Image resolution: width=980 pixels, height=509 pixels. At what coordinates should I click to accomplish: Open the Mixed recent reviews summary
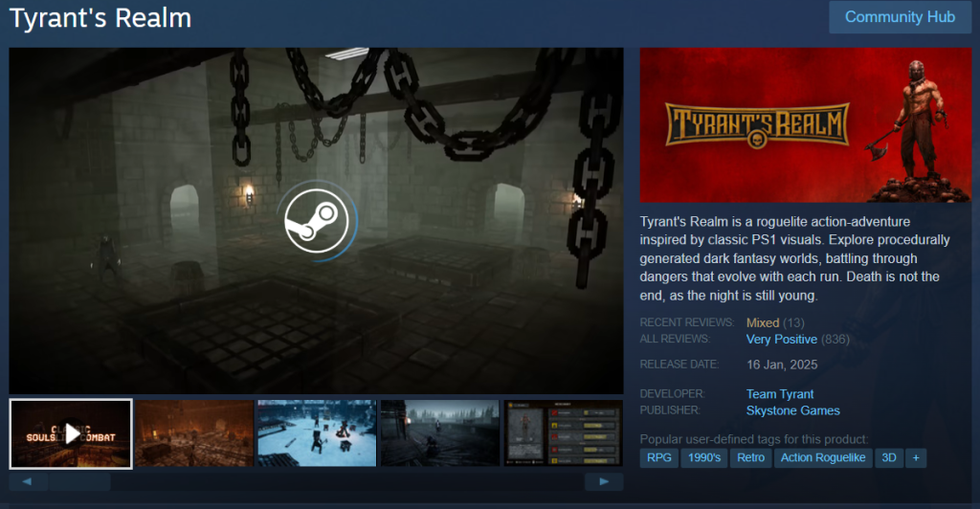pos(763,322)
